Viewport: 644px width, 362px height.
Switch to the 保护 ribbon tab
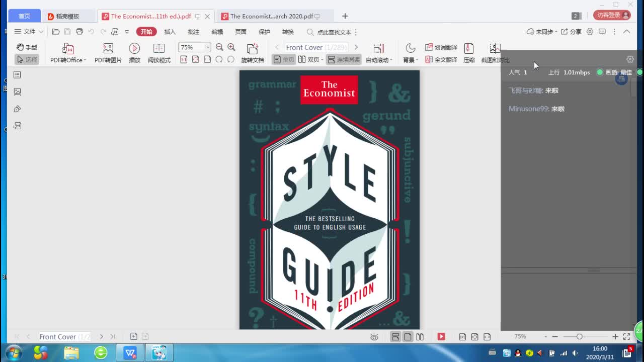coord(264,32)
